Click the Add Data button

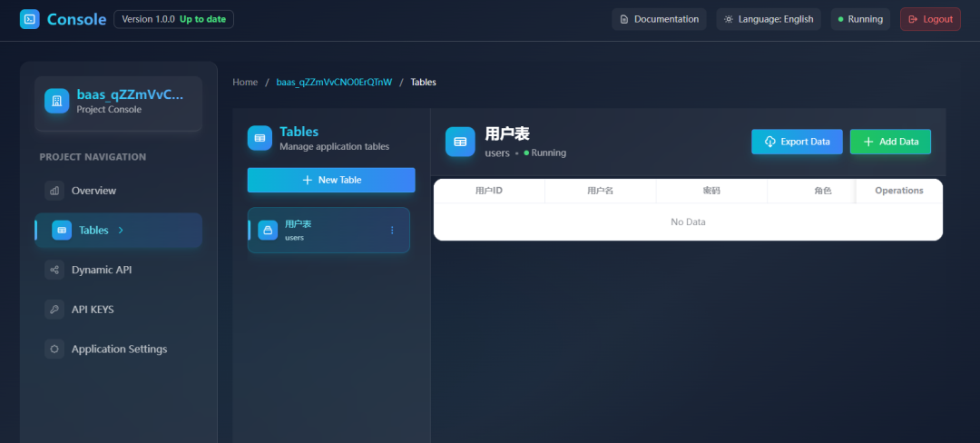click(891, 142)
